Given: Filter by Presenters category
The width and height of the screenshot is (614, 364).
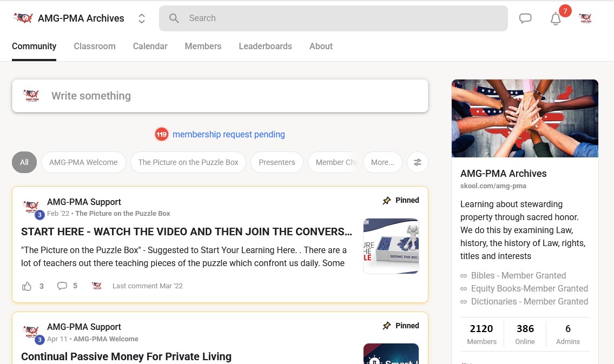Looking at the screenshot, I should coord(276,162).
